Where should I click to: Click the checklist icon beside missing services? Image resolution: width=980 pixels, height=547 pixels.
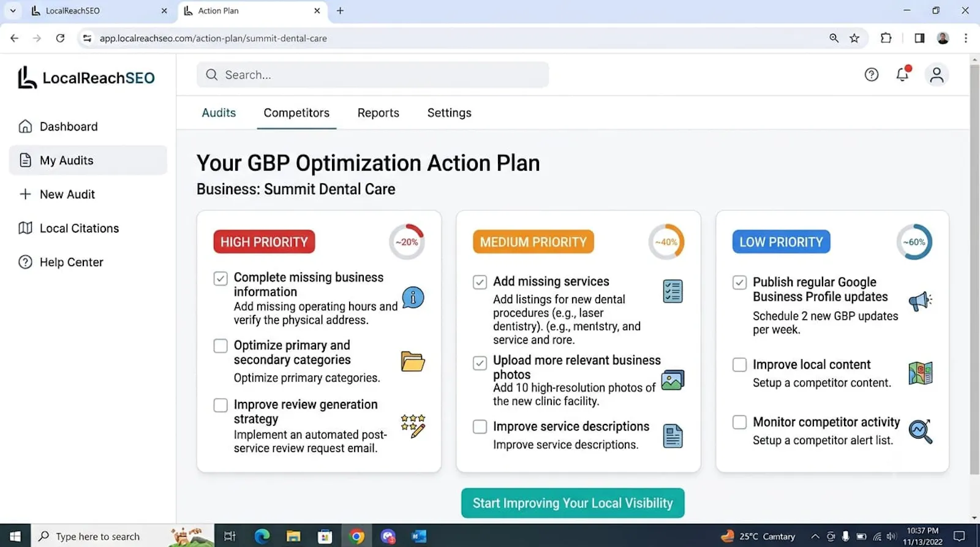(x=673, y=291)
